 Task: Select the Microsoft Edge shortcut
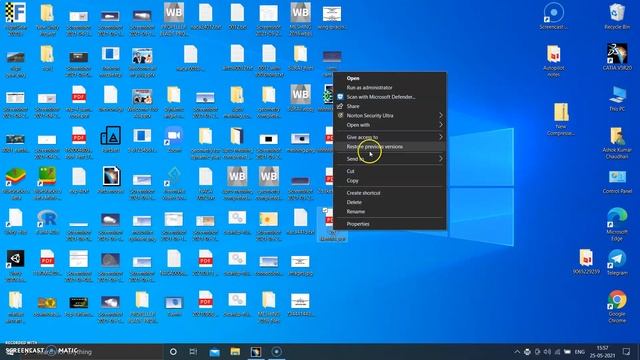click(x=617, y=224)
